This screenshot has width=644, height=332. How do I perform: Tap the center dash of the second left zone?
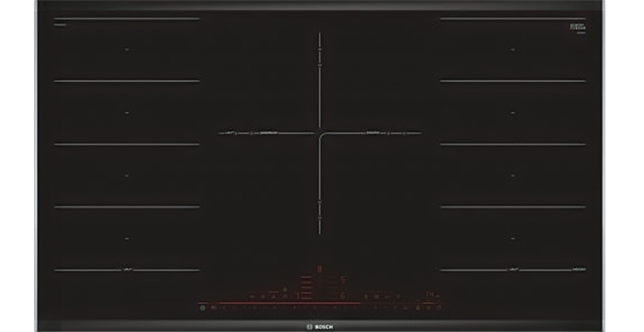[x=127, y=113]
